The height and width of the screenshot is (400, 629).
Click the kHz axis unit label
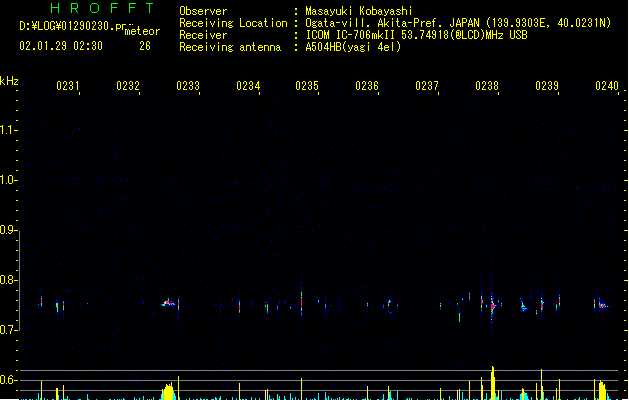[9, 81]
